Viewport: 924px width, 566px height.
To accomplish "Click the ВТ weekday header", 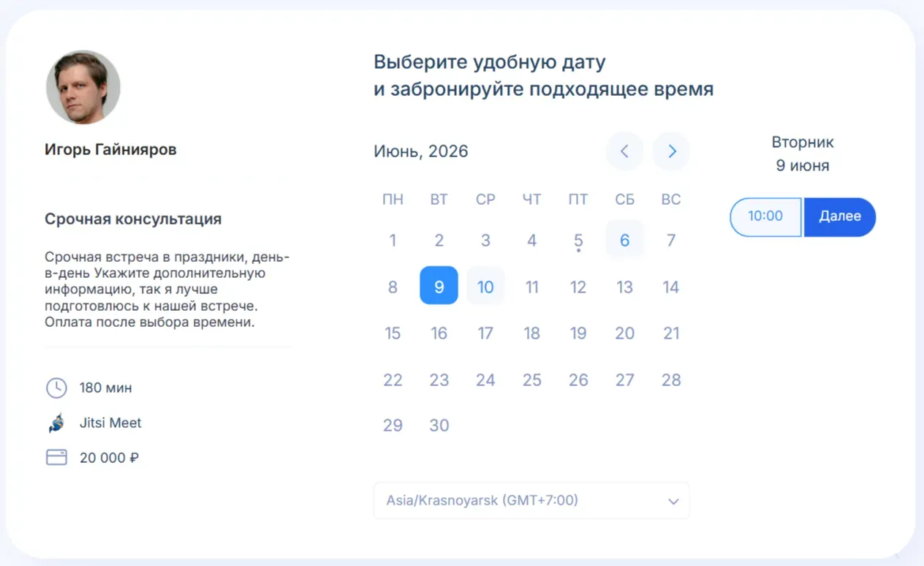I will pyautogui.click(x=439, y=200).
